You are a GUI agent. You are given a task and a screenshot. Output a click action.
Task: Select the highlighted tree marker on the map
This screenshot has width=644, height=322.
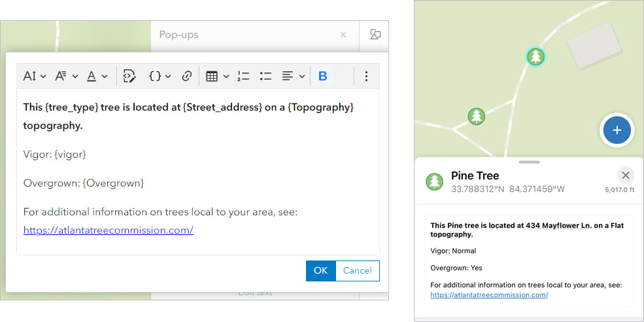[535, 56]
